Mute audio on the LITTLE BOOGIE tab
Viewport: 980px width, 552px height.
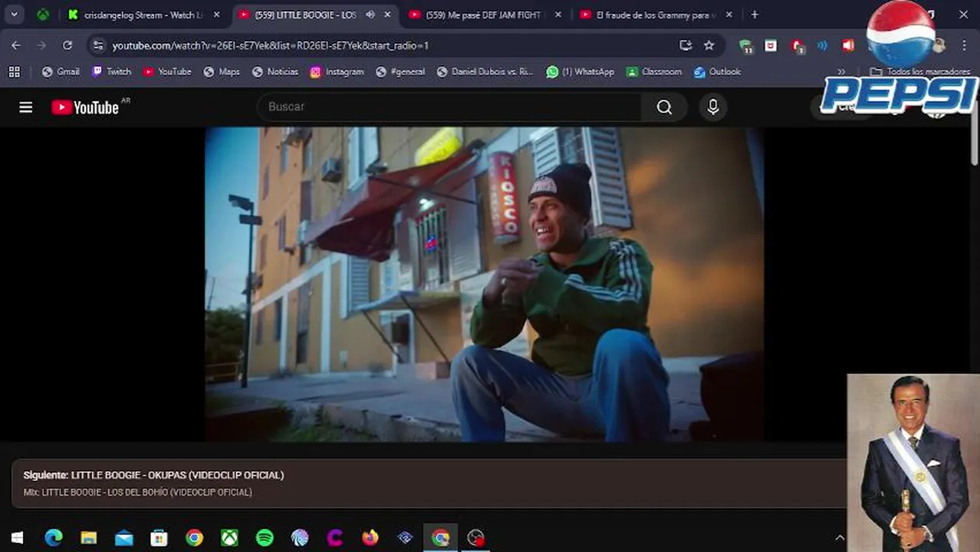click(x=370, y=15)
